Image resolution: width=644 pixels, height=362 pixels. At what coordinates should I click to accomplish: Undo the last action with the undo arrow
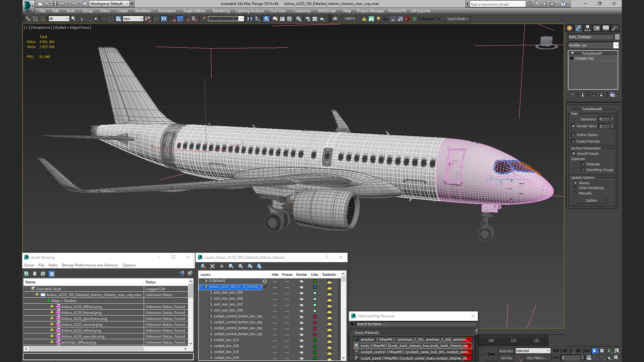[x=63, y=4]
